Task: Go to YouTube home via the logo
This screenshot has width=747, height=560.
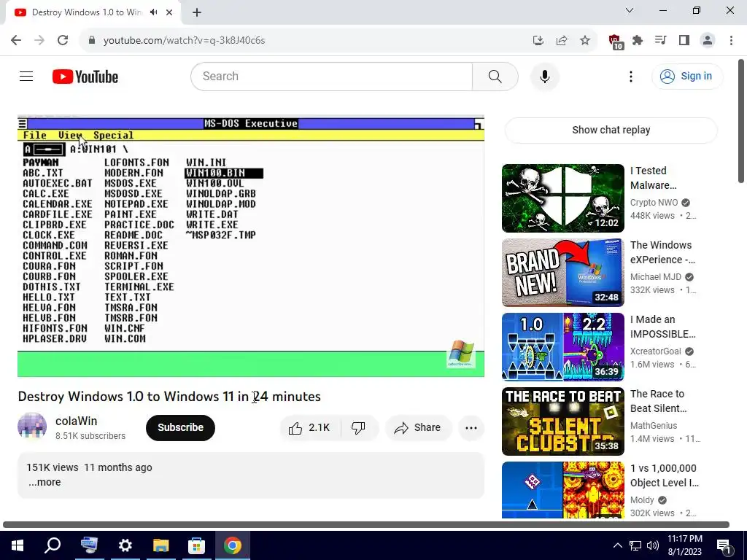Action: (85, 76)
